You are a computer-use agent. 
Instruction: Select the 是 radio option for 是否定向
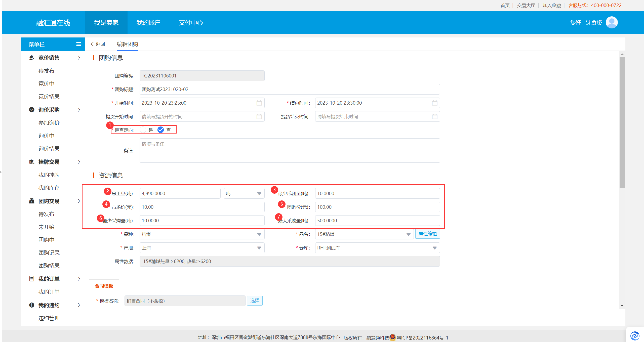click(143, 130)
